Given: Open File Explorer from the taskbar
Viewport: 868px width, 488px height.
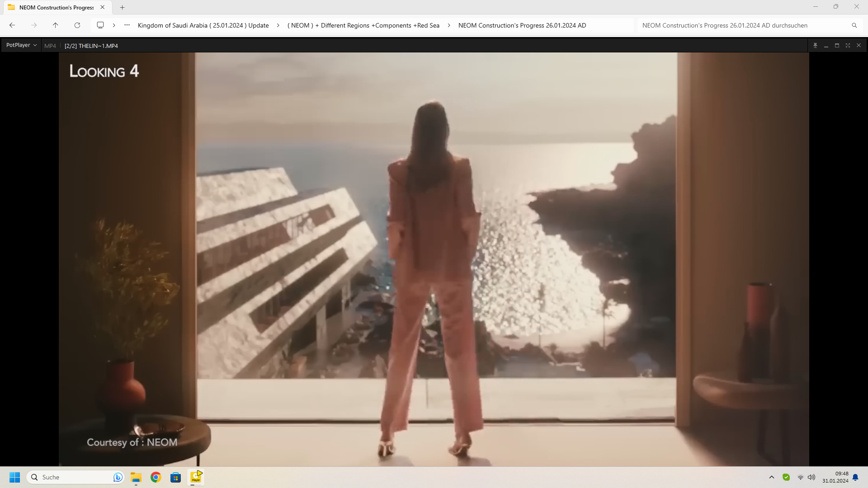Looking at the screenshot, I should tap(136, 477).
